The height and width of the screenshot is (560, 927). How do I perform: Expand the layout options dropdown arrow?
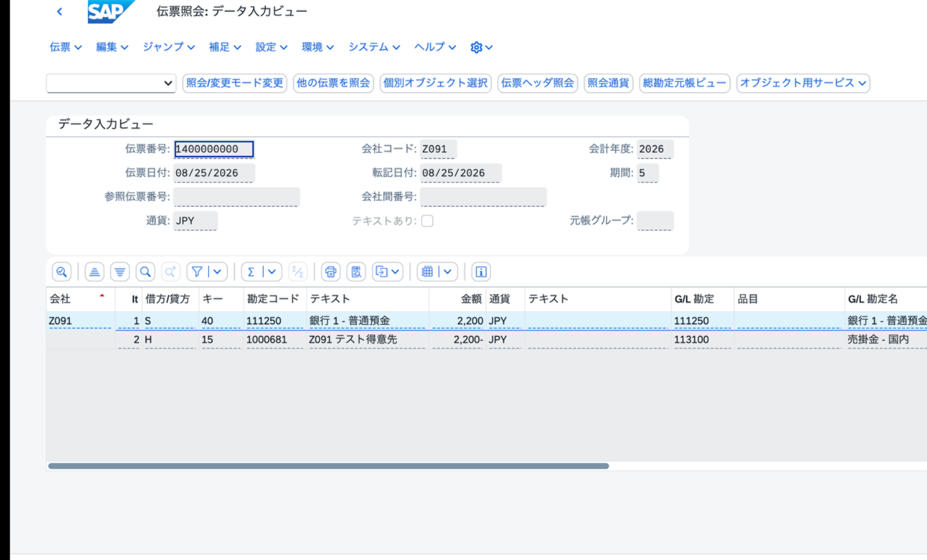pyautogui.click(x=448, y=271)
